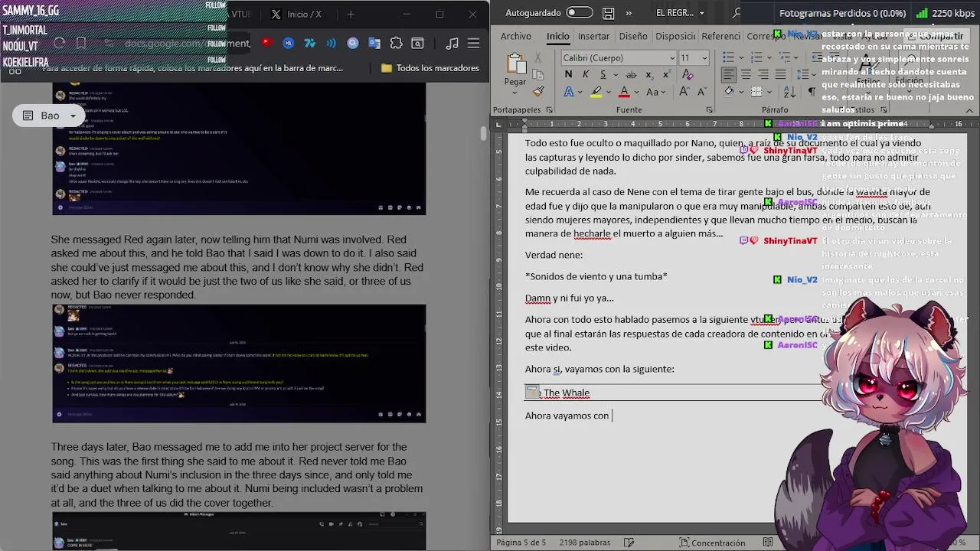Screen dimensions: 980x551
Task: Select the Format Painter brush icon
Action: [x=538, y=91]
